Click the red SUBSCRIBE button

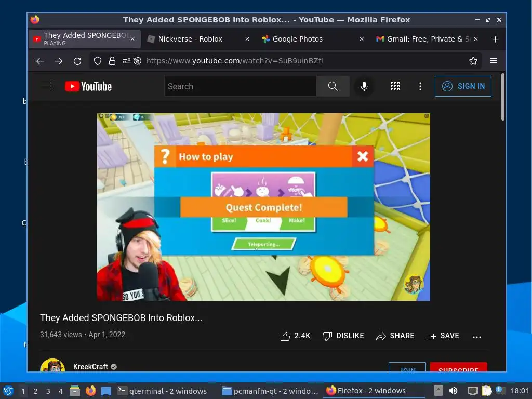(x=458, y=367)
